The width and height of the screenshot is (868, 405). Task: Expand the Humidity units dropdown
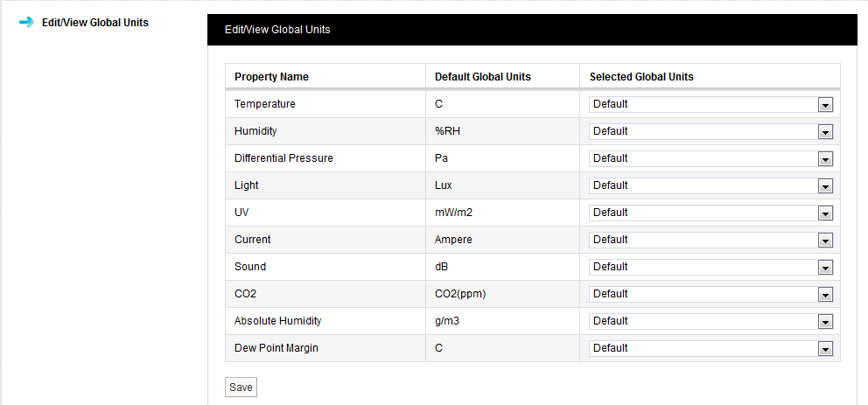[x=710, y=131]
